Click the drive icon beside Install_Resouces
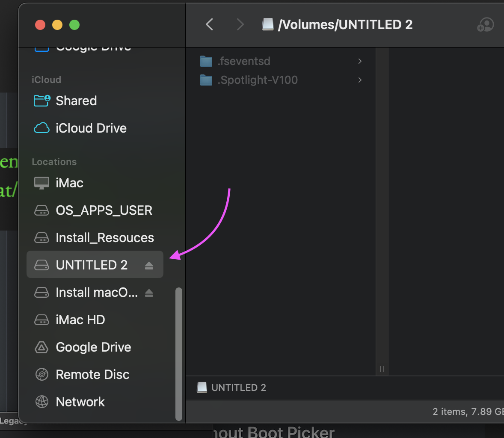The image size is (504, 438). click(x=42, y=237)
